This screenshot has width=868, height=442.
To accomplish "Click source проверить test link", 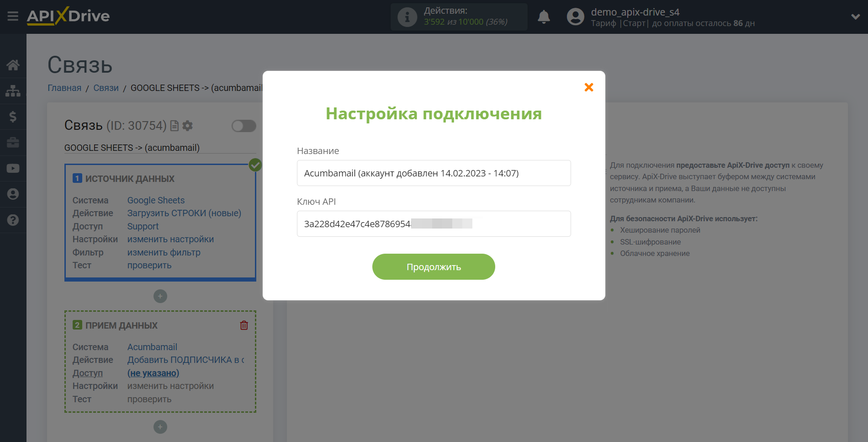I will [x=149, y=265].
